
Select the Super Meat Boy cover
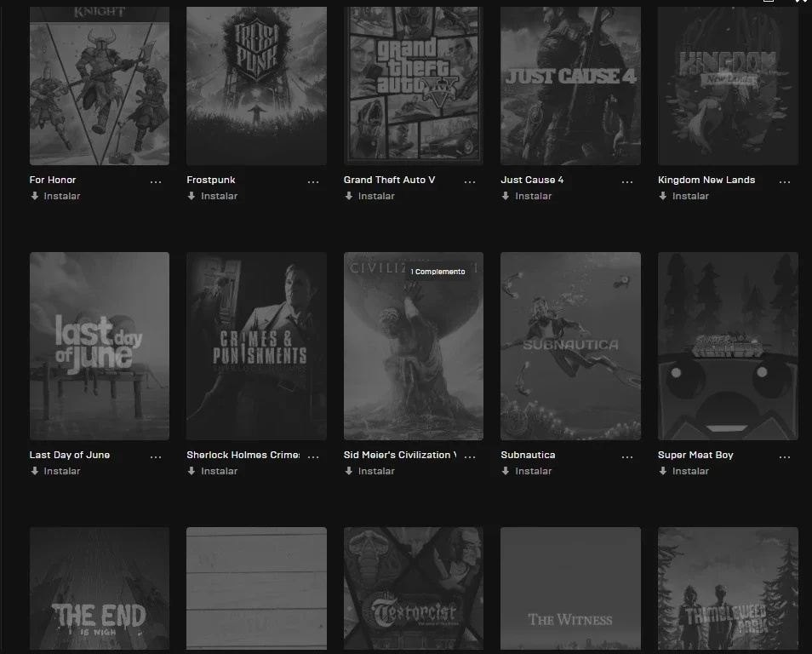coord(728,347)
